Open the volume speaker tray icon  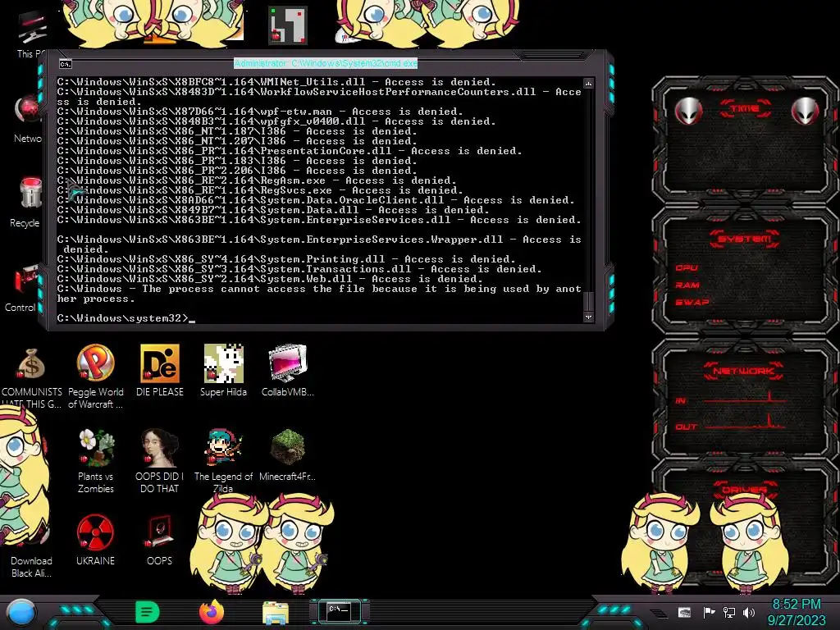(749, 612)
